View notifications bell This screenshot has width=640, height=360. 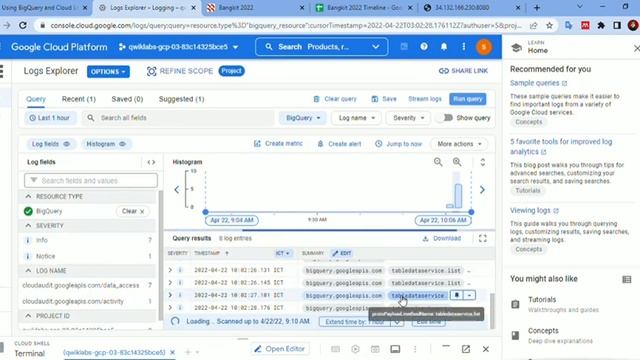[x=444, y=47]
